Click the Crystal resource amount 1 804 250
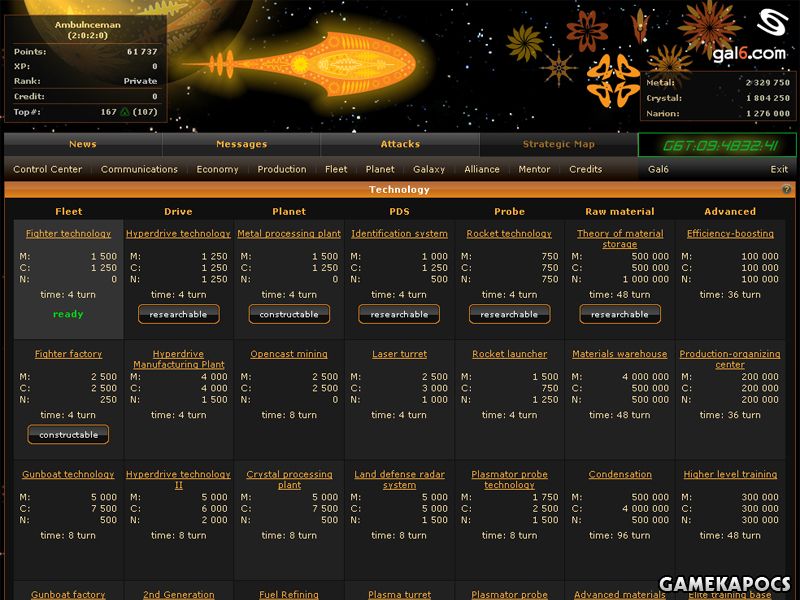Image resolution: width=800 pixels, height=600 pixels. pyautogui.click(x=768, y=98)
